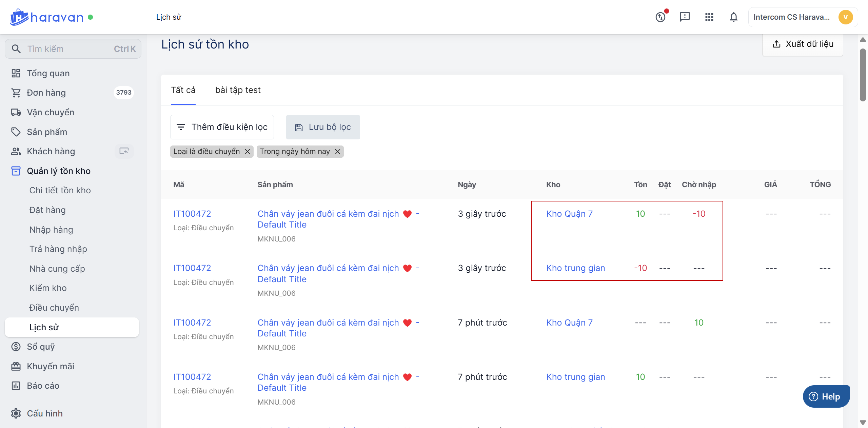This screenshot has width=868, height=428.
Task: Remove the 'Trong ngày hôm nay' filter
Action: pyautogui.click(x=338, y=152)
